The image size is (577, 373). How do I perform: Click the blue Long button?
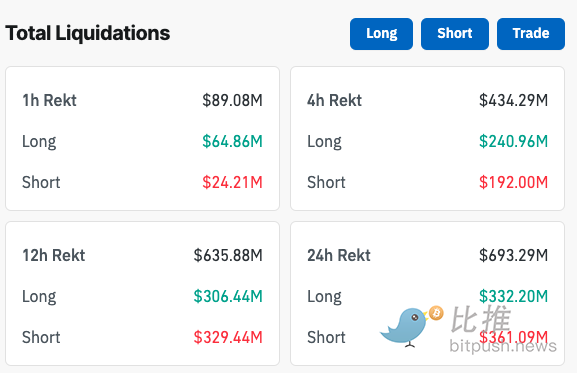(x=381, y=34)
